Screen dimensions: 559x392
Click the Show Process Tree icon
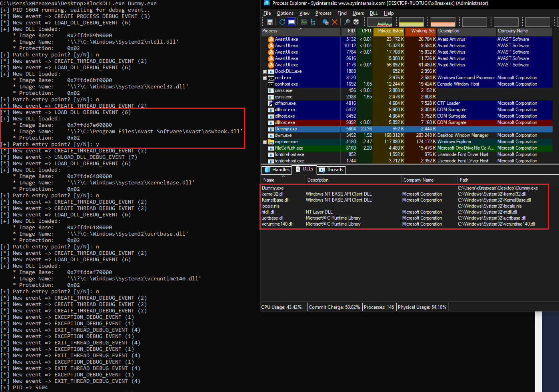pos(313,22)
